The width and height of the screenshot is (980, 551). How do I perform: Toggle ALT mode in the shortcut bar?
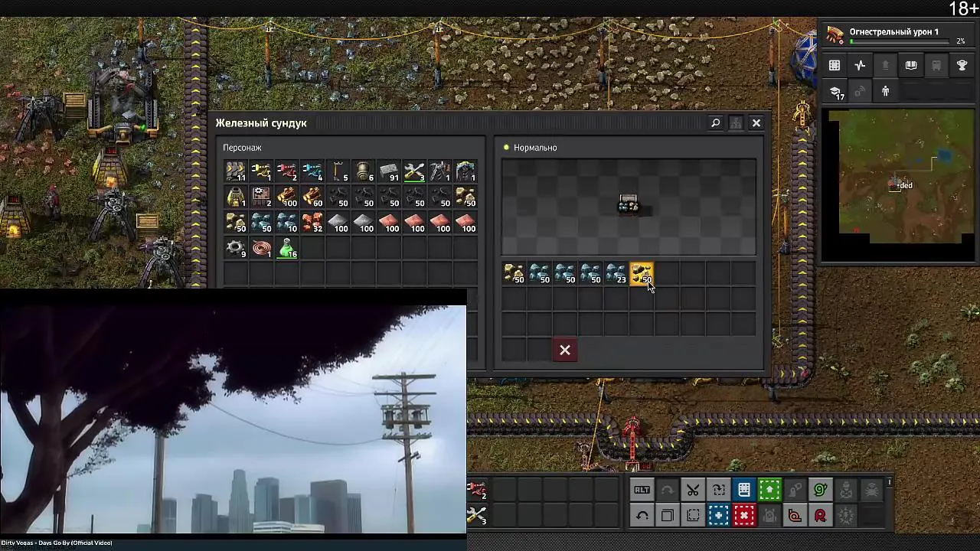[642, 490]
